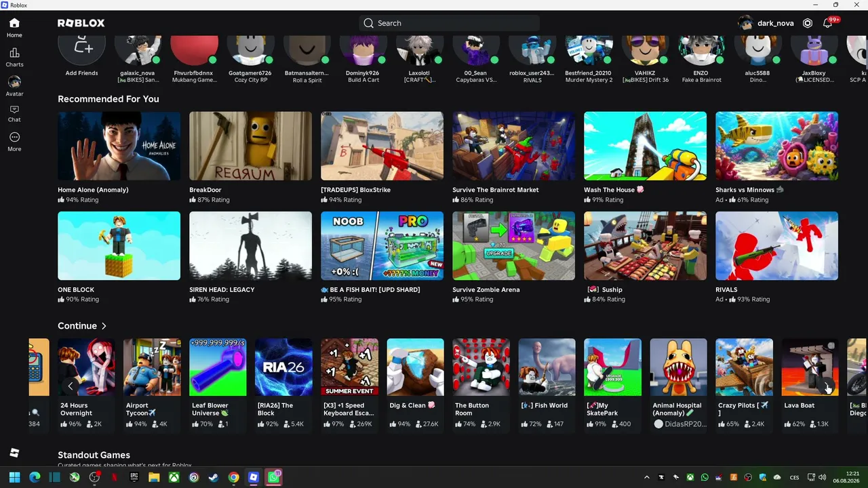Viewport: 868px width, 488px height.
Task: Open friend Laxoloti's avatar
Action: point(419,51)
